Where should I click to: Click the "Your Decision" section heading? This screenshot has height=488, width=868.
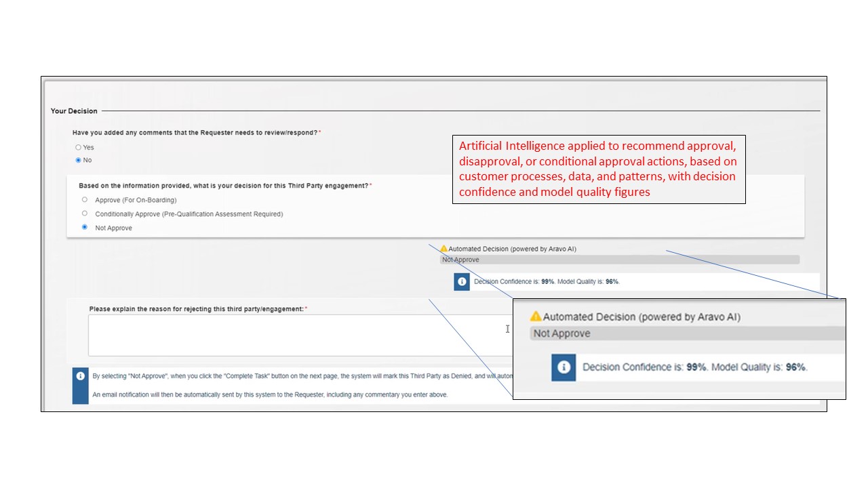click(74, 110)
